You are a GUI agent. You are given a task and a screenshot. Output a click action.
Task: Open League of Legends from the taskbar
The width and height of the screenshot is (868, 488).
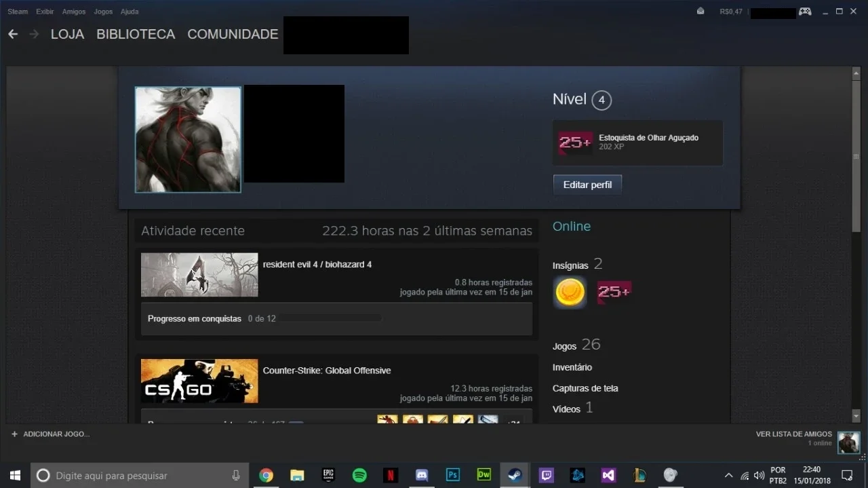click(639, 475)
